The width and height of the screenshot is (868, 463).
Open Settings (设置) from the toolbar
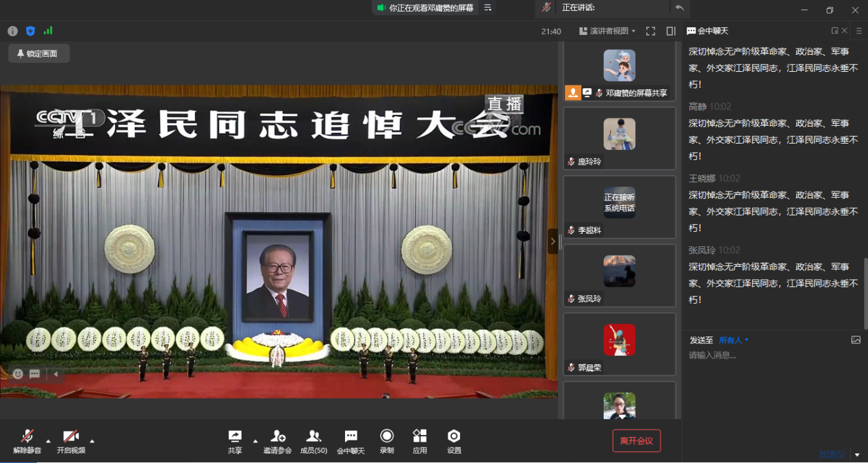(454, 441)
